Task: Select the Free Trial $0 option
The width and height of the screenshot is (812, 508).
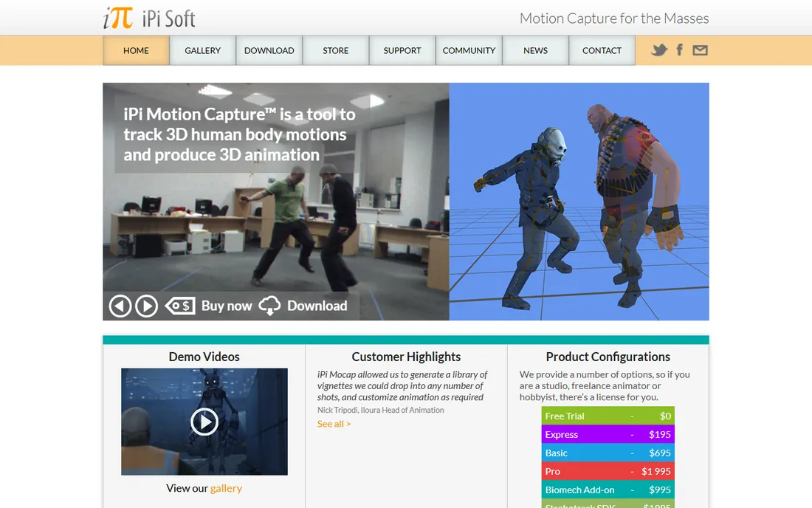Action: point(608,416)
